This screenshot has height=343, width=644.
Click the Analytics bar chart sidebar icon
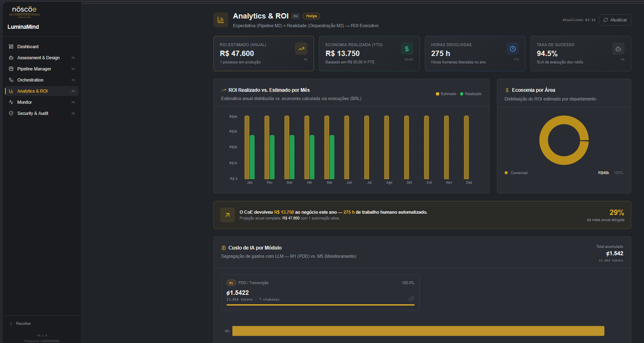click(x=11, y=91)
